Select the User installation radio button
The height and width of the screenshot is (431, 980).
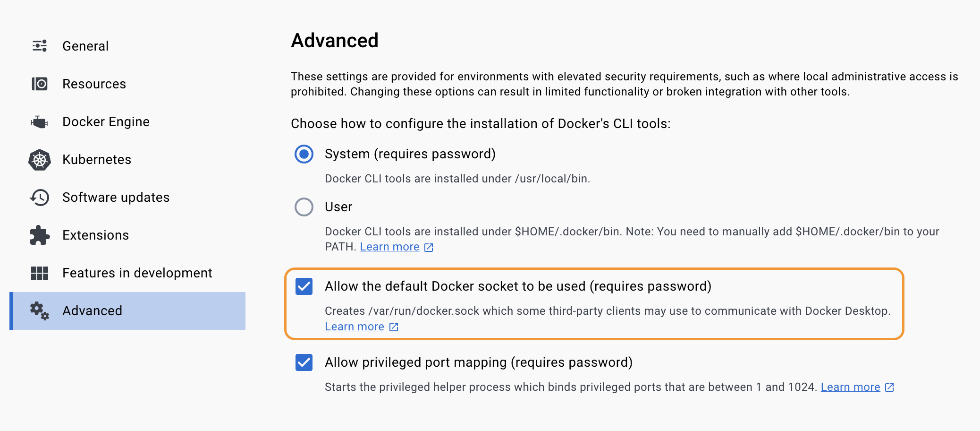(x=304, y=207)
